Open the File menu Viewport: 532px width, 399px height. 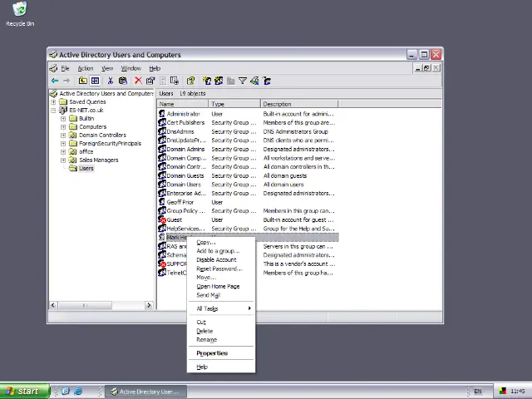(65, 68)
